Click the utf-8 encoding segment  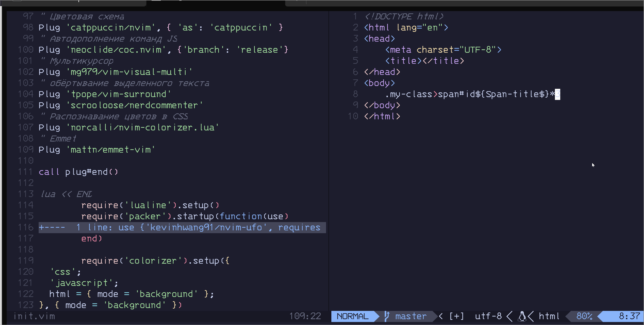[488, 316]
